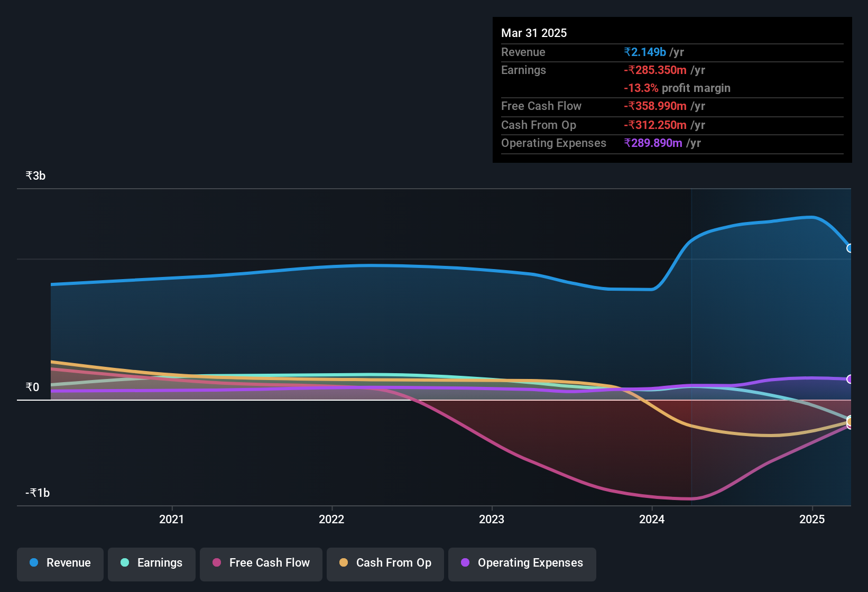Click the Free Cash Flow label in tooltip
868x592 pixels.
coord(541,106)
